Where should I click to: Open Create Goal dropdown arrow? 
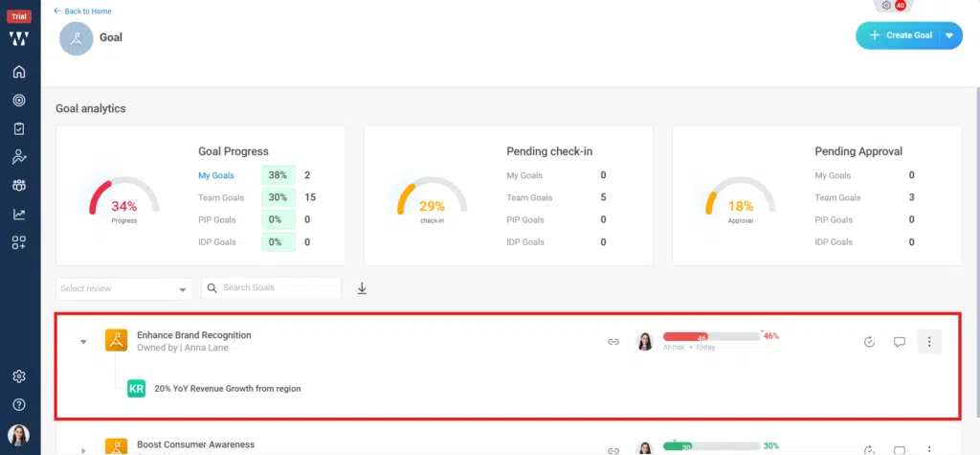(949, 35)
